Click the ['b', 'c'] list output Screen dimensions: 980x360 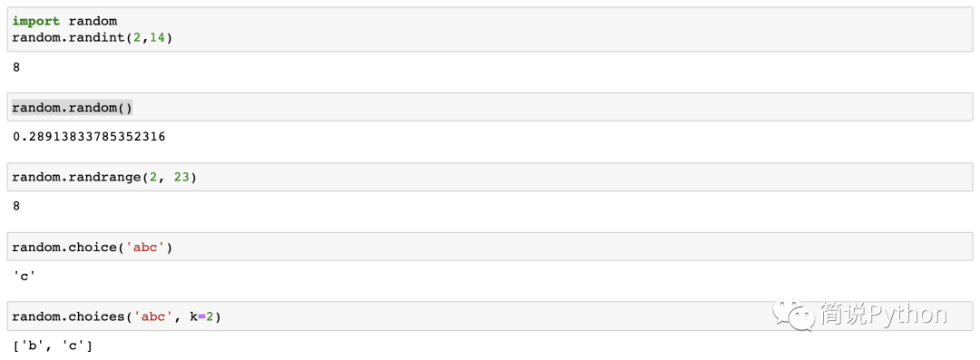point(53,345)
